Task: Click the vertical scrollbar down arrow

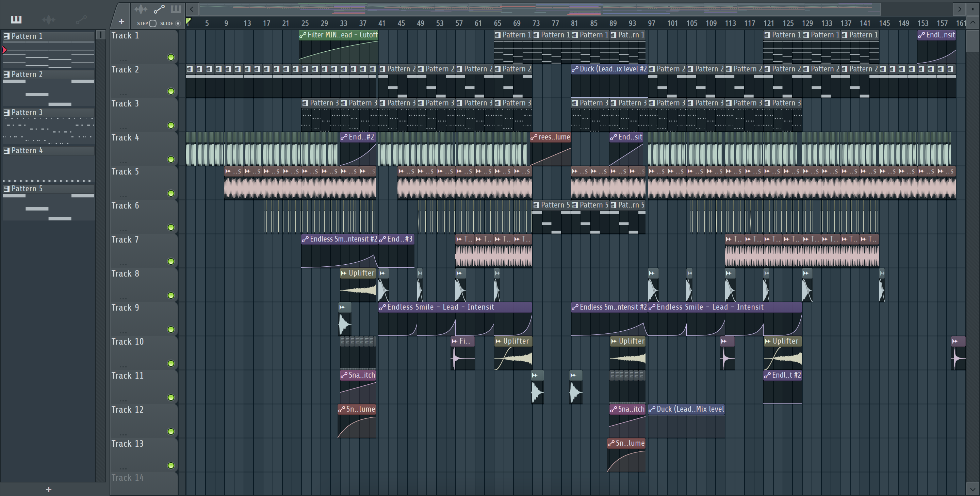Action: (x=973, y=489)
